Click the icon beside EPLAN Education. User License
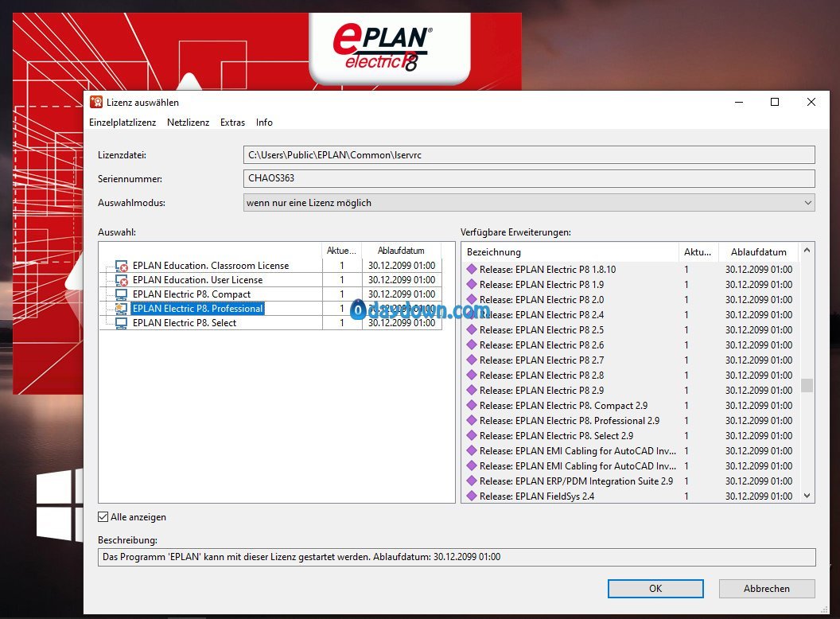Image resolution: width=840 pixels, height=619 pixels. (122, 280)
